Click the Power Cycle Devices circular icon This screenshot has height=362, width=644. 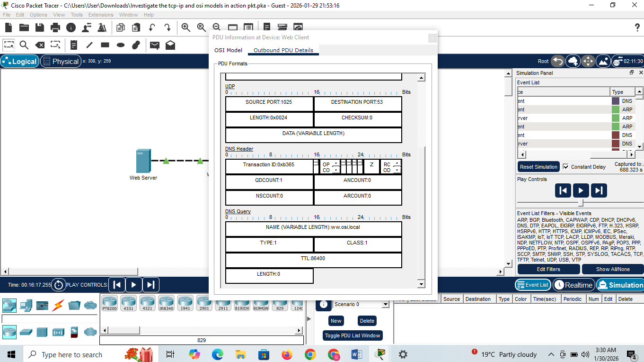[59, 285]
